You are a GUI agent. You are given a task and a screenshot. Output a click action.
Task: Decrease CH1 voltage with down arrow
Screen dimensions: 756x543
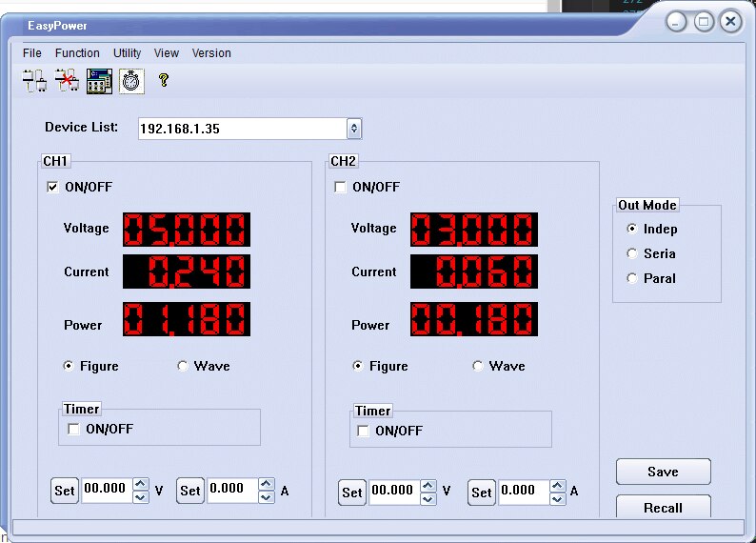(140, 497)
